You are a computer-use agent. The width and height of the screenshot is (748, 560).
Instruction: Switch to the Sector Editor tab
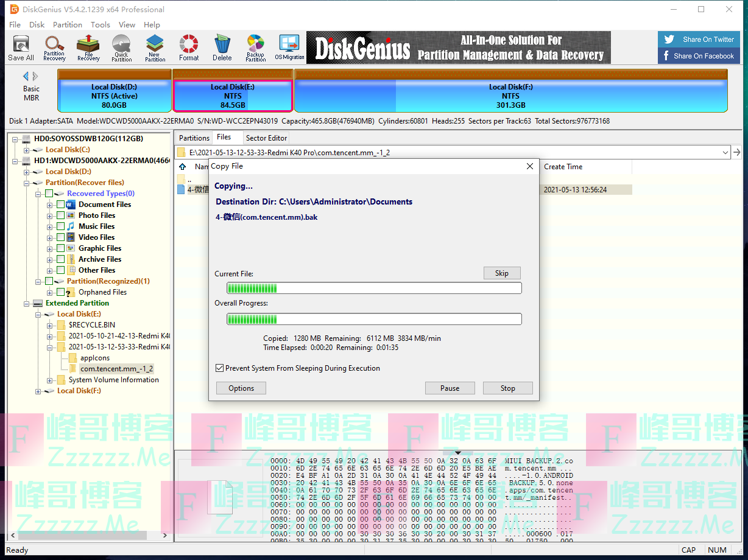click(266, 137)
